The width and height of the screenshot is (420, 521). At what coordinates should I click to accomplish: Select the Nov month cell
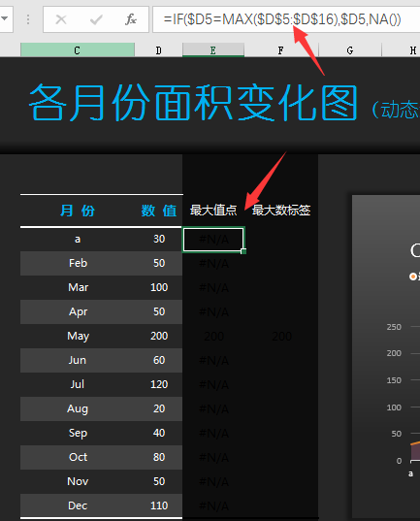78,481
